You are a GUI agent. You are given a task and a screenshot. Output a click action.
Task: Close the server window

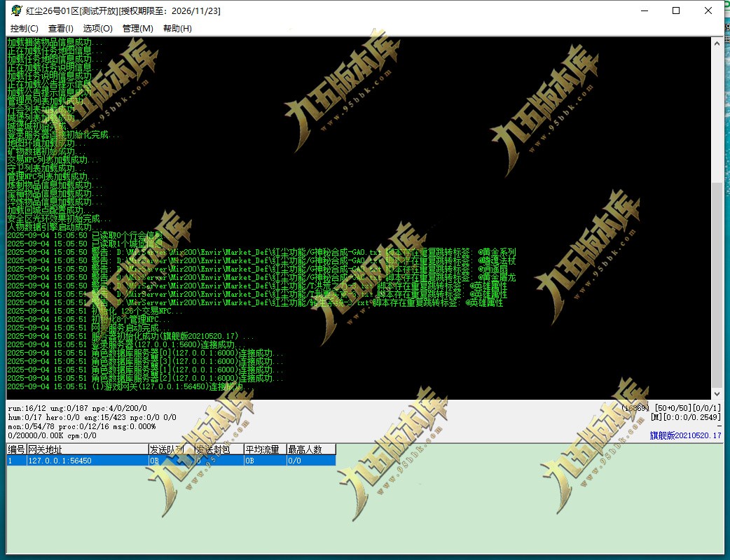coord(708,10)
